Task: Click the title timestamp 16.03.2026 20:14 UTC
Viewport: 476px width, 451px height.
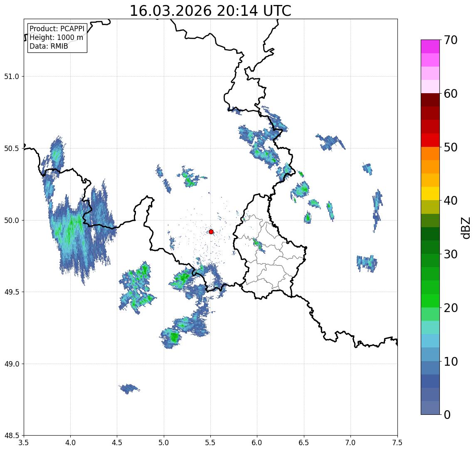Action: [210, 11]
